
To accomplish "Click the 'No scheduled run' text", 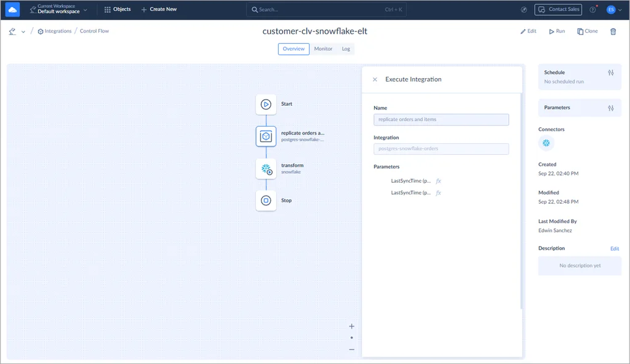I will click(564, 82).
